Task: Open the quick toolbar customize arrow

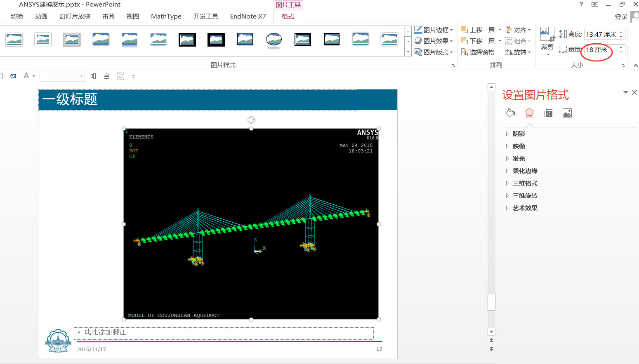Action: [133, 76]
